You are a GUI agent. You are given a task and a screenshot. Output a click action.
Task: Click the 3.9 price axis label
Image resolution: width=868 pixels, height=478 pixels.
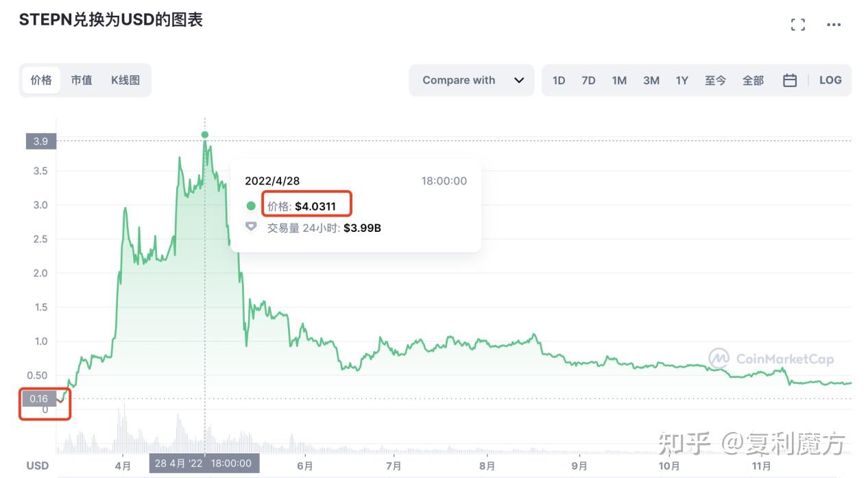click(40, 141)
